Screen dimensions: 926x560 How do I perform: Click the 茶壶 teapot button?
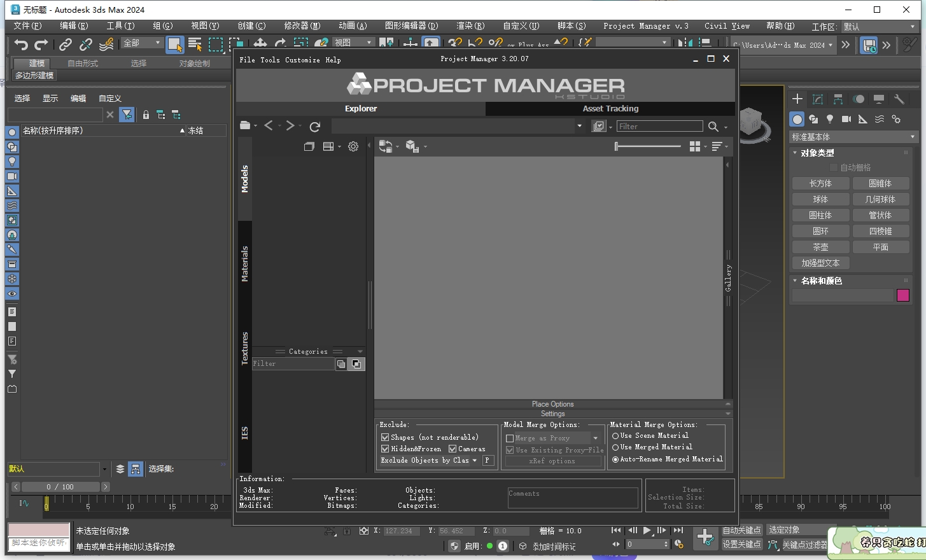point(820,247)
